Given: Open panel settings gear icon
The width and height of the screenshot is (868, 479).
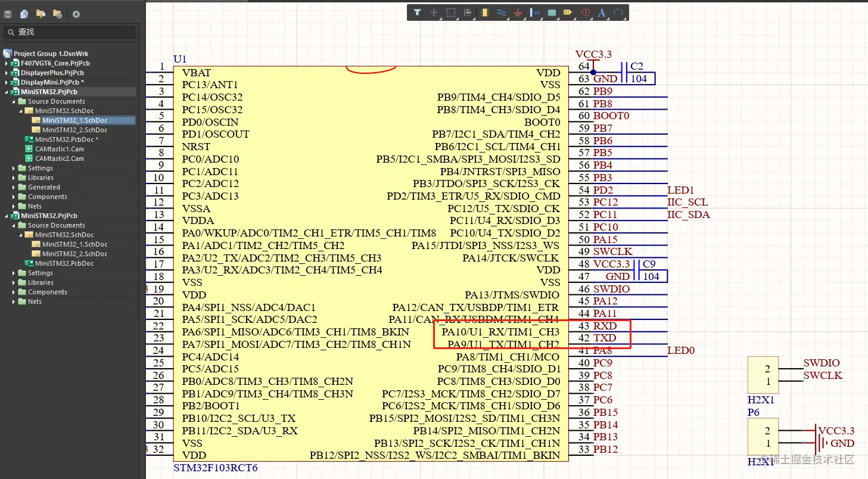Looking at the screenshot, I should (76, 14).
